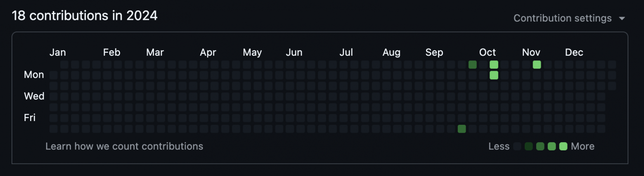Screen dimensions: 644x176
Task: Click the darkest green legend swatch
Action: point(528,146)
